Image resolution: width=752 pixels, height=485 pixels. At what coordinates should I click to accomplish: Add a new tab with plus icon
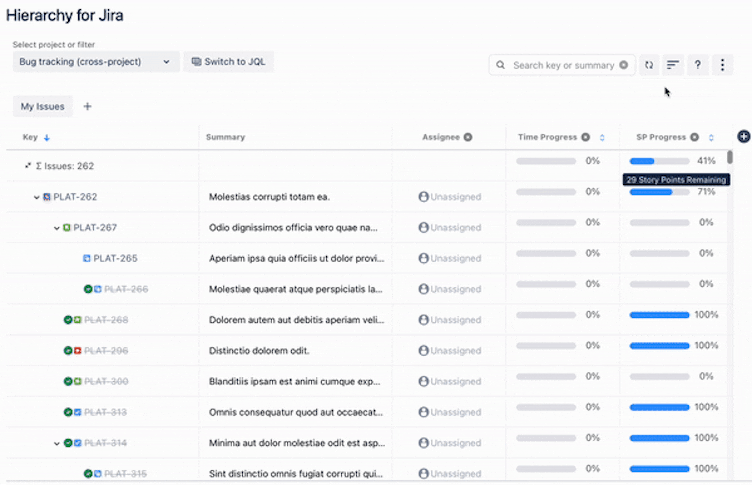pyautogui.click(x=87, y=106)
